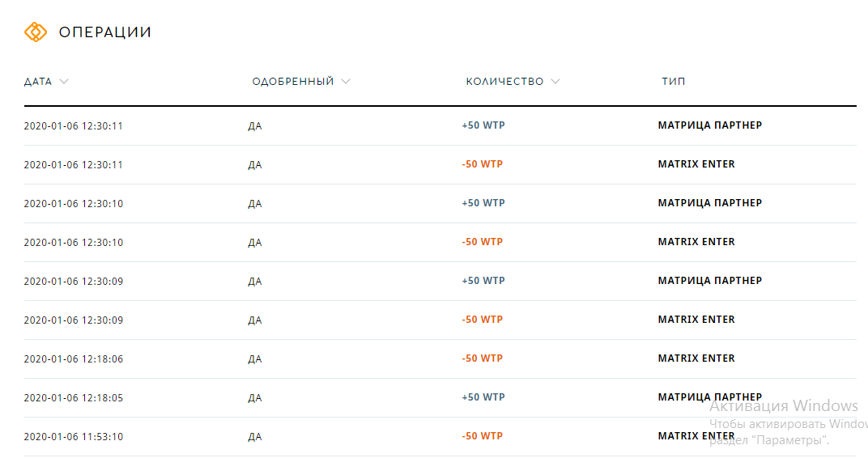This screenshot has height=458, width=868.
Task: Select the 2020-01-06 12:18:06 date entry
Action: coord(73,359)
